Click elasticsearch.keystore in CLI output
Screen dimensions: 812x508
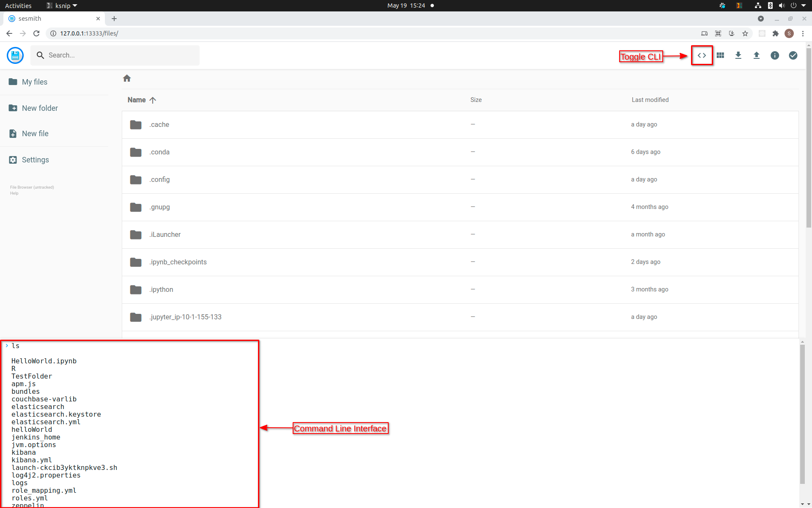coord(56,415)
